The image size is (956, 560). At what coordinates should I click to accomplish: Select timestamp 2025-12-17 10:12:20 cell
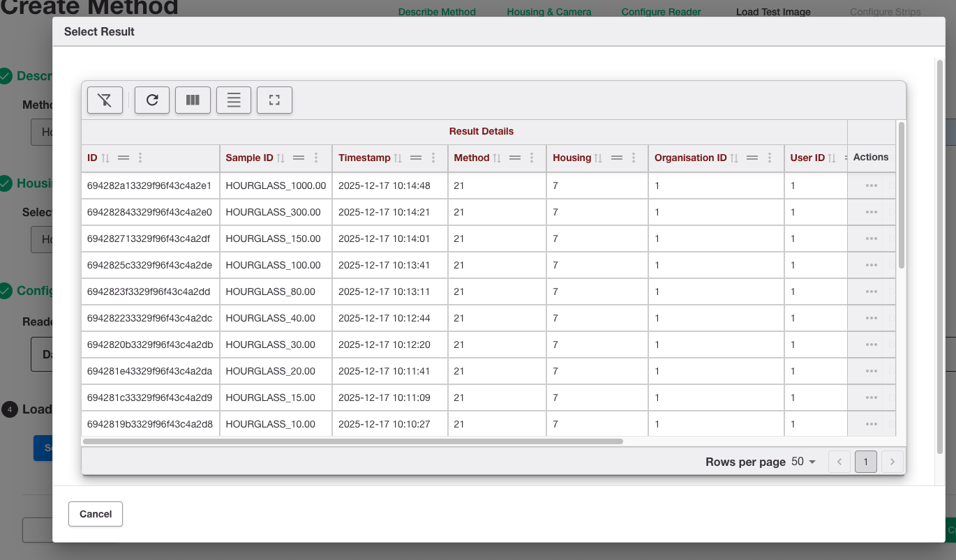390,345
